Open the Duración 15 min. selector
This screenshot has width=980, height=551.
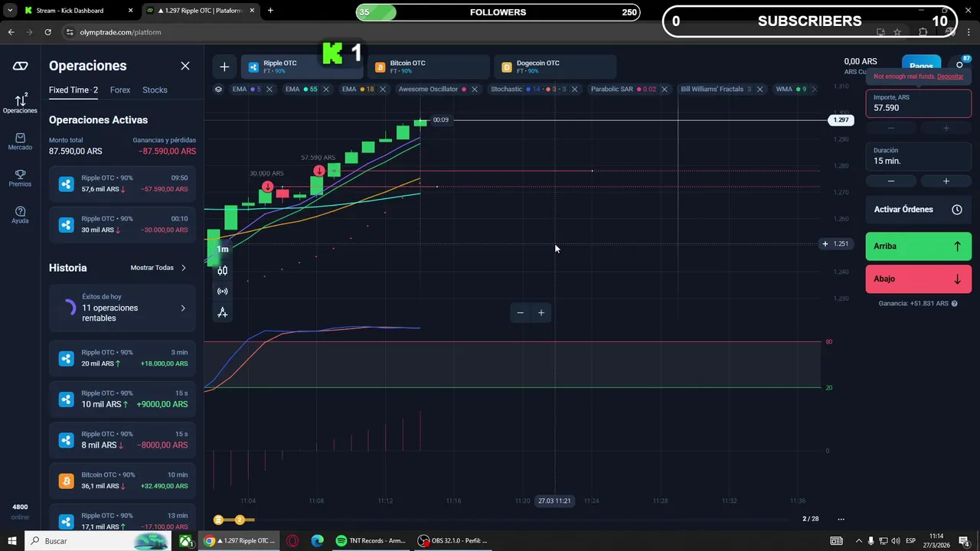pyautogui.click(x=919, y=156)
